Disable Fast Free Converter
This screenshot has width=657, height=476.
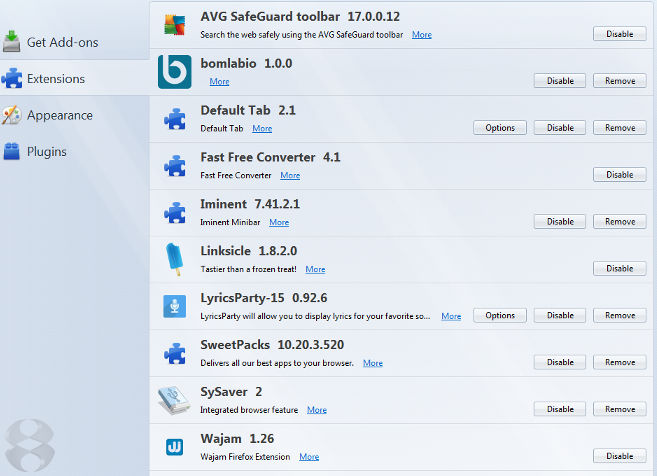pyautogui.click(x=620, y=175)
